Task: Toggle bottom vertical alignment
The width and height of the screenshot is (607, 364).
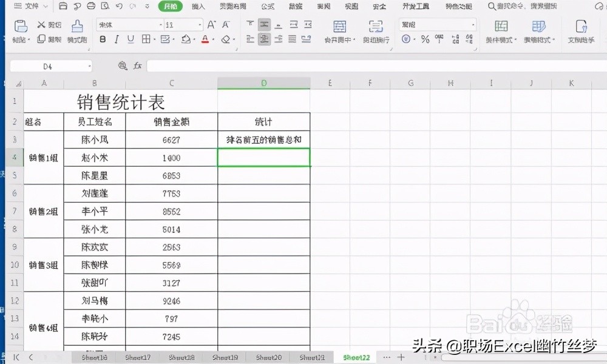Action: 279,25
